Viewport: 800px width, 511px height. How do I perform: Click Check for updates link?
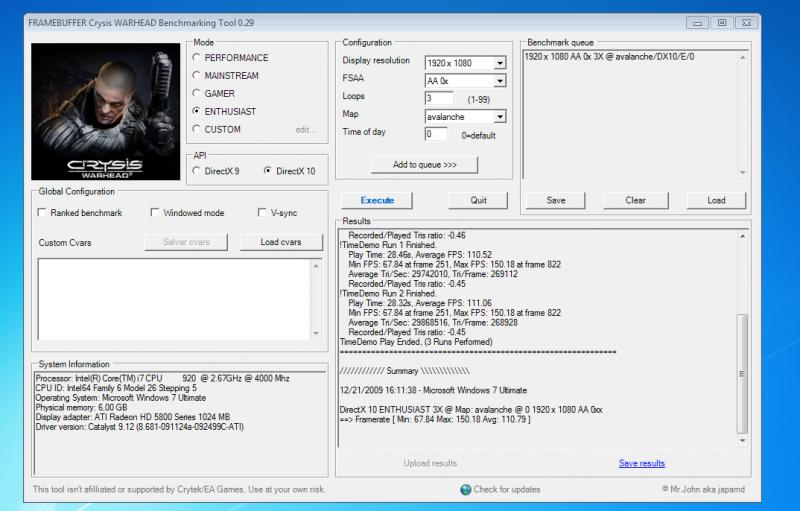point(507,490)
